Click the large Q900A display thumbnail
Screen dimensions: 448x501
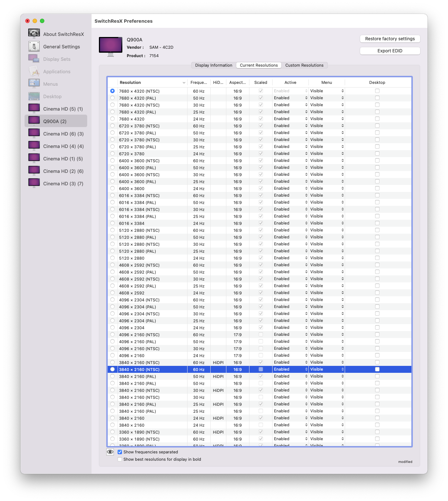click(x=111, y=47)
